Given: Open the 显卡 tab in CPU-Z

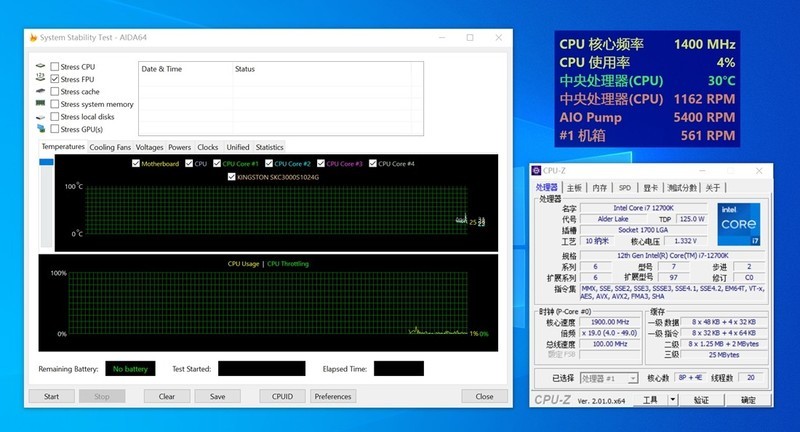Looking at the screenshot, I should (651, 188).
